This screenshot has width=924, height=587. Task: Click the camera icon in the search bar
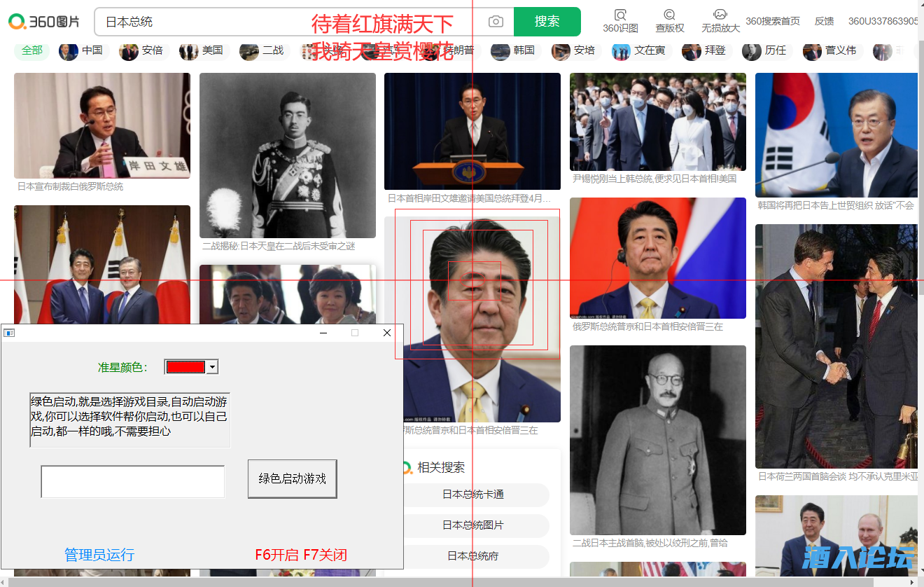496,22
